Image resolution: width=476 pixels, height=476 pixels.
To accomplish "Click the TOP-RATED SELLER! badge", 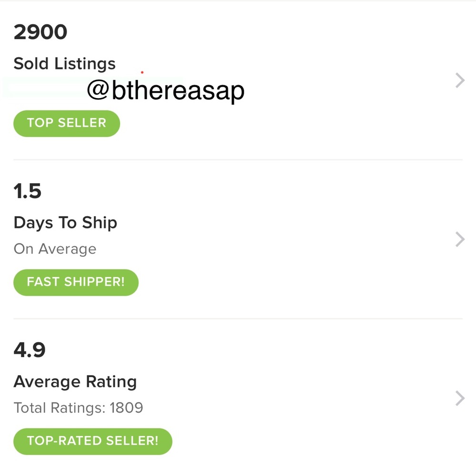I will pos(92,441).
